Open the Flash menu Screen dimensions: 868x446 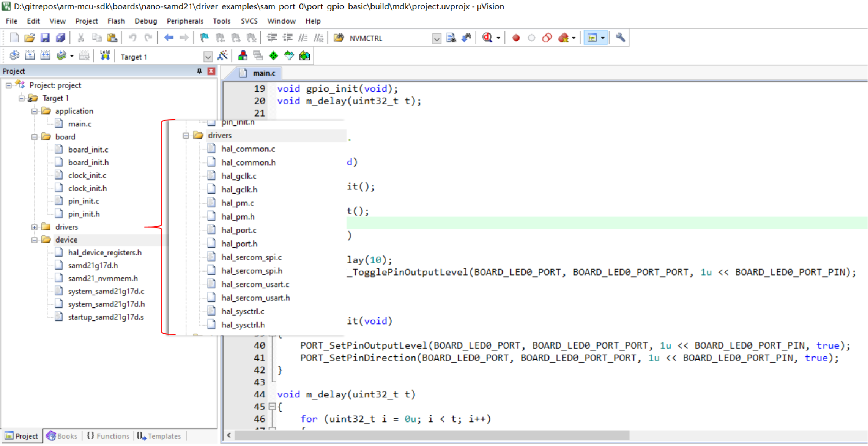point(116,21)
